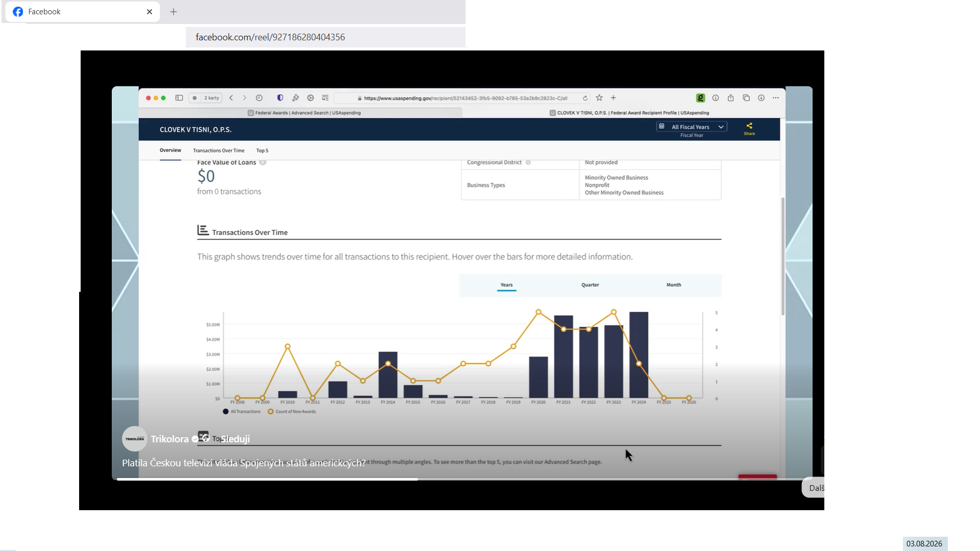Select the Overview section tab
The height and width of the screenshot is (551, 980).
click(x=170, y=151)
